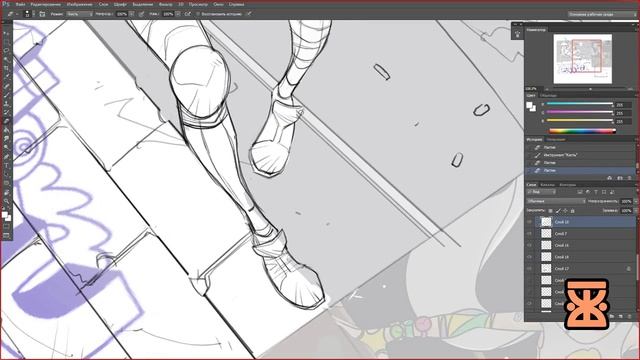Select the Lasso tool
Viewport: 640px width, 360px height.
pos(7,51)
